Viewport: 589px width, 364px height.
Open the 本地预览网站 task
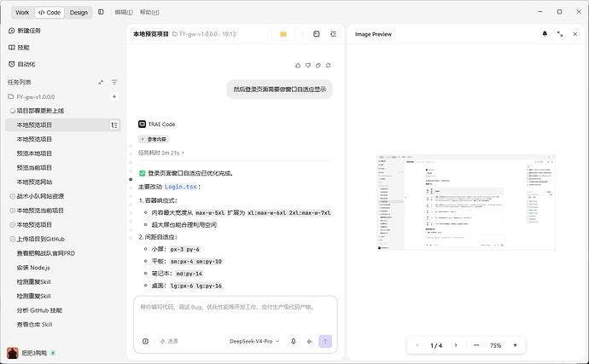tap(34, 182)
